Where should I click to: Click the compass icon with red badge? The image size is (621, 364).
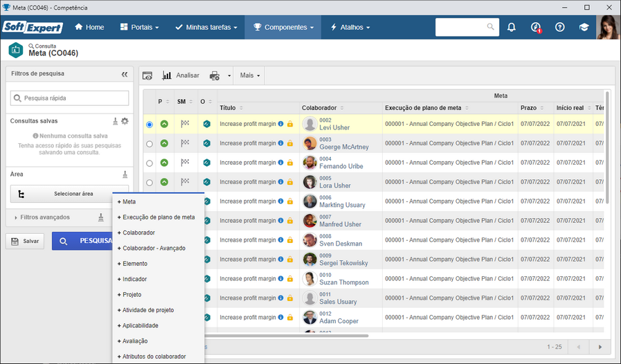coord(535,27)
